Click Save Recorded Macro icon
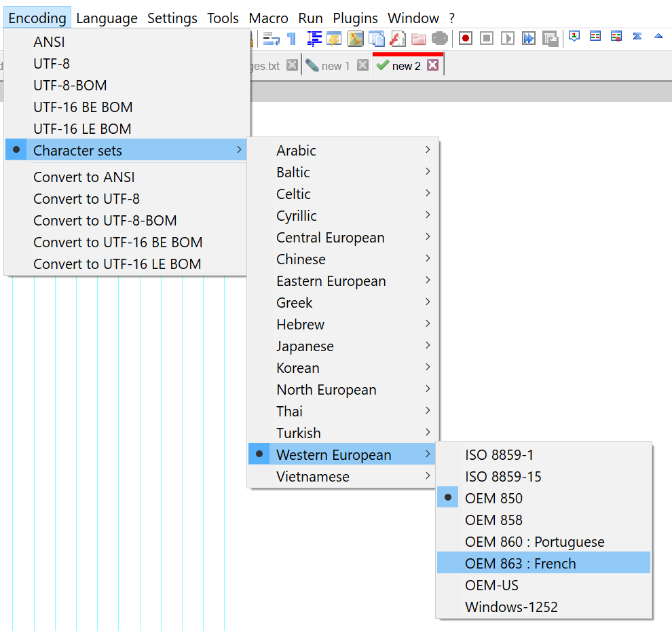 (550, 39)
